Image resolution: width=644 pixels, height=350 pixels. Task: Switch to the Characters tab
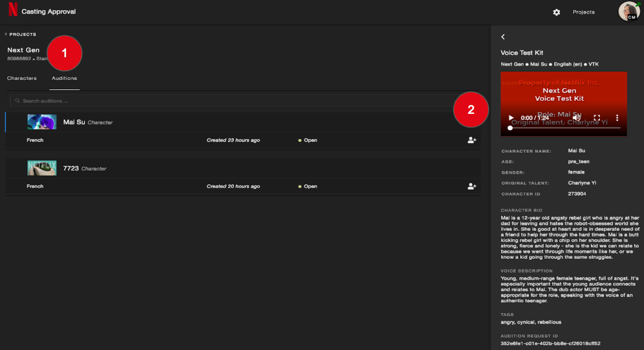point(22,78)
